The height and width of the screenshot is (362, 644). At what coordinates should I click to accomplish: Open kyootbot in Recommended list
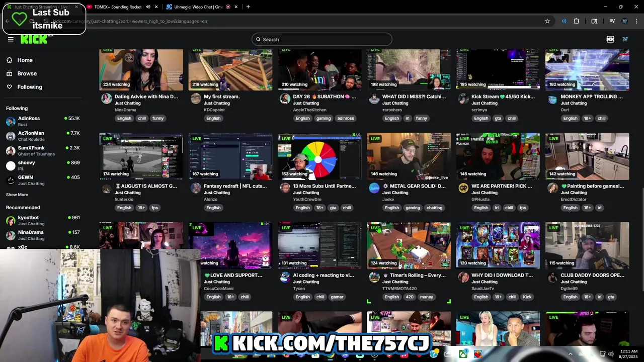(43, 220)
